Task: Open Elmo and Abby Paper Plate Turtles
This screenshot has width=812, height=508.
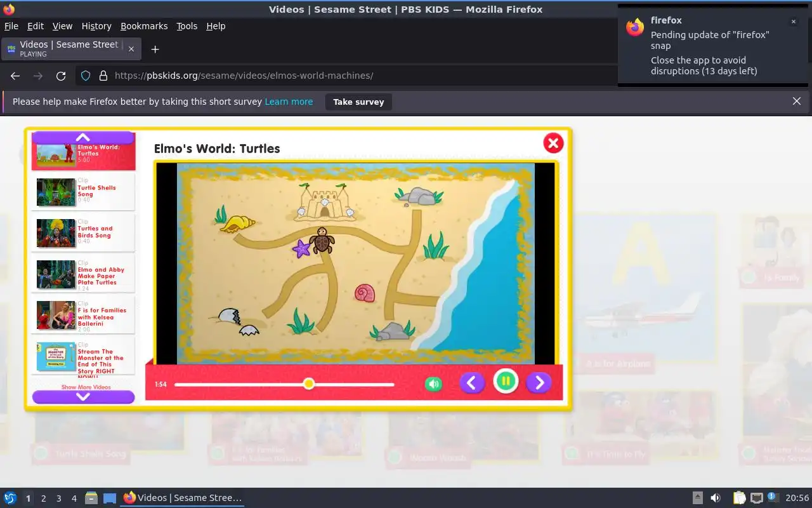Action: 83,273
